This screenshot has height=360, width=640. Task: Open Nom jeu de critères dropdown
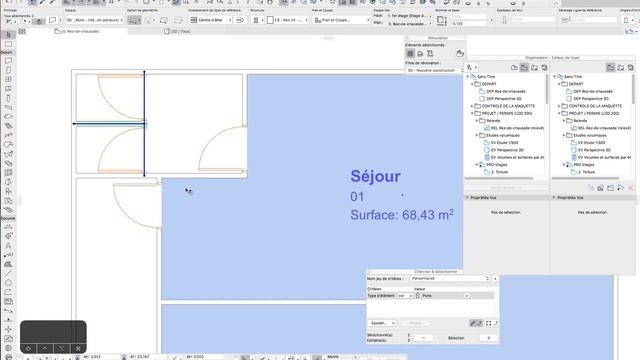coord(450,278)
